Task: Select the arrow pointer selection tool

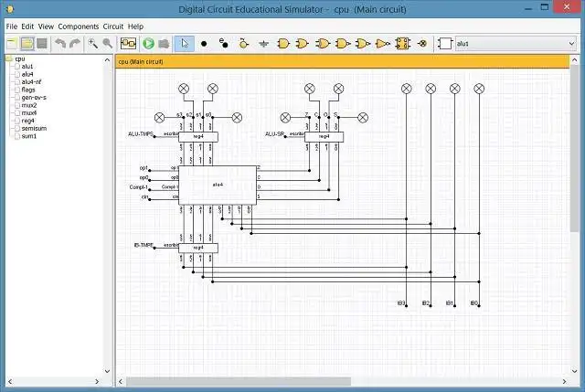Action: (x=185, y=44)
